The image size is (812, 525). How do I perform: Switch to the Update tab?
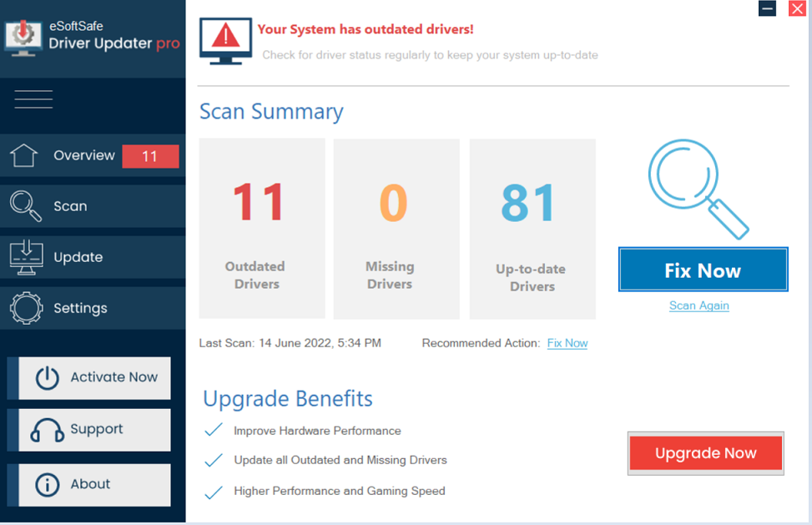coord(93,257)
